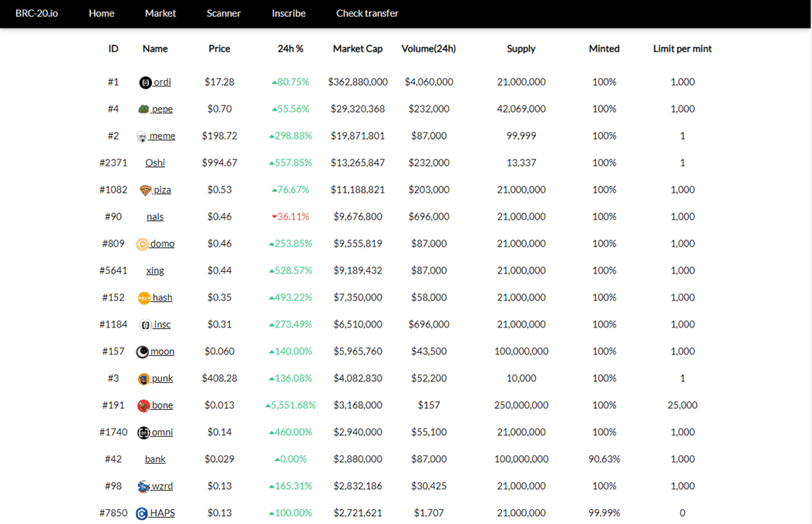Click the Volume(24h) column header
The height and width of the screenshot is (524, 812).
(x=429, y=48)
